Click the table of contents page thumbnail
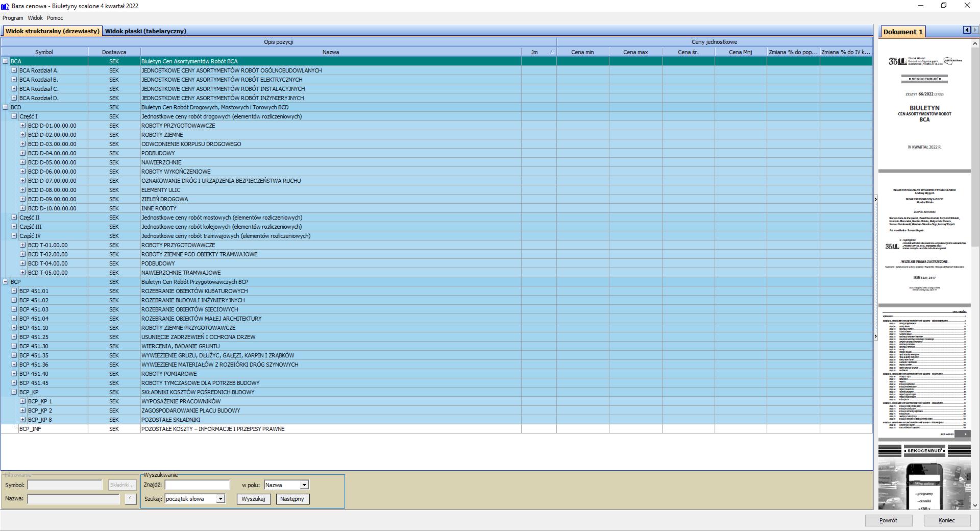 pyautogui.click(x=924, y=373)
